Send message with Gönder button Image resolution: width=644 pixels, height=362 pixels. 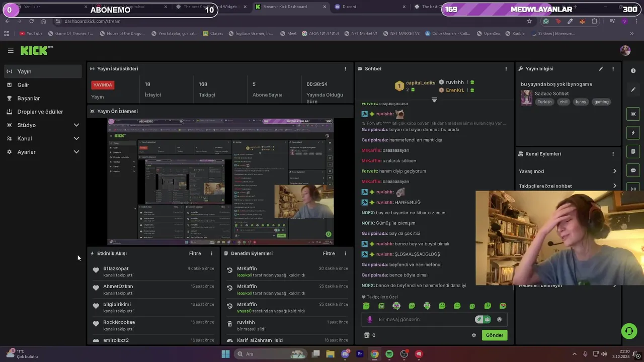pyautogui.click(x=494, y=335)
